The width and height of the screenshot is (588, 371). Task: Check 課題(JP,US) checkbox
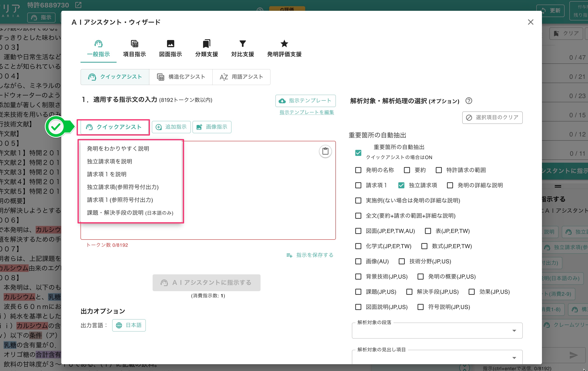coord(358,292)
